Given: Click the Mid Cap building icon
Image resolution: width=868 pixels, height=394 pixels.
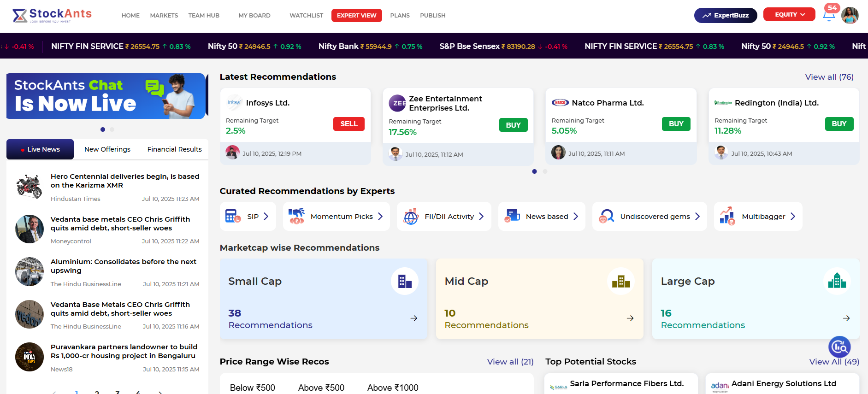Looking at the screenshot, I should tap(621, 281).
